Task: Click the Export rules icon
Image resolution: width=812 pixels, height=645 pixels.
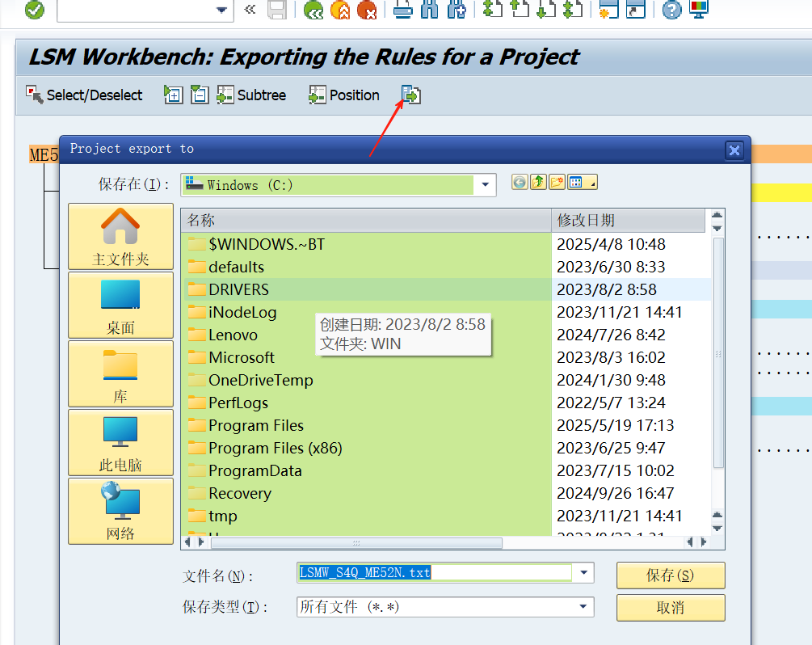Action: 411,95
